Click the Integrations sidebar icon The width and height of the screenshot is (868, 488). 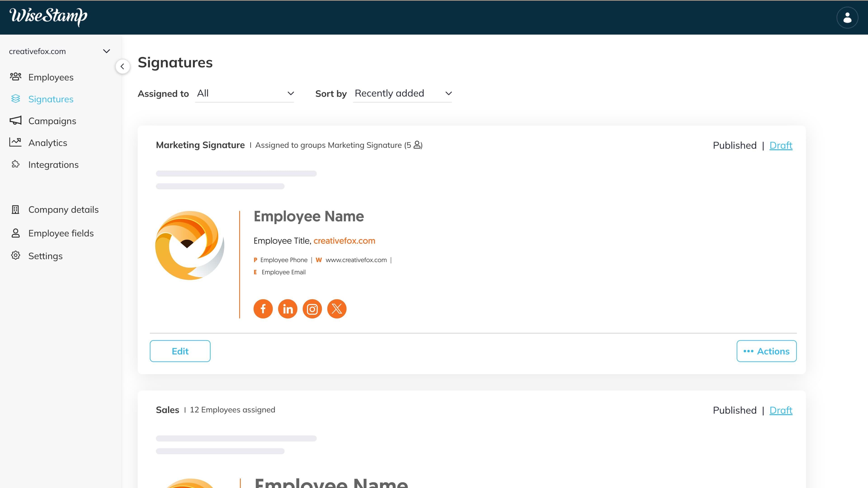coord(16,164)
